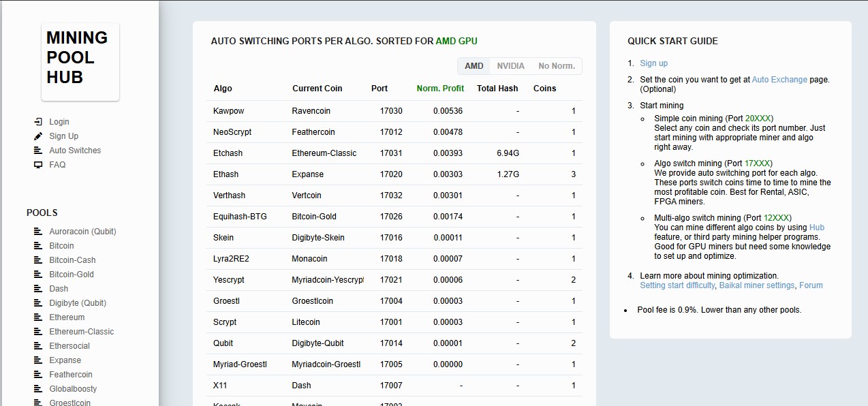Click the Norm. Profit column header
The image size is (868, 406).
(x=440, y=88)
